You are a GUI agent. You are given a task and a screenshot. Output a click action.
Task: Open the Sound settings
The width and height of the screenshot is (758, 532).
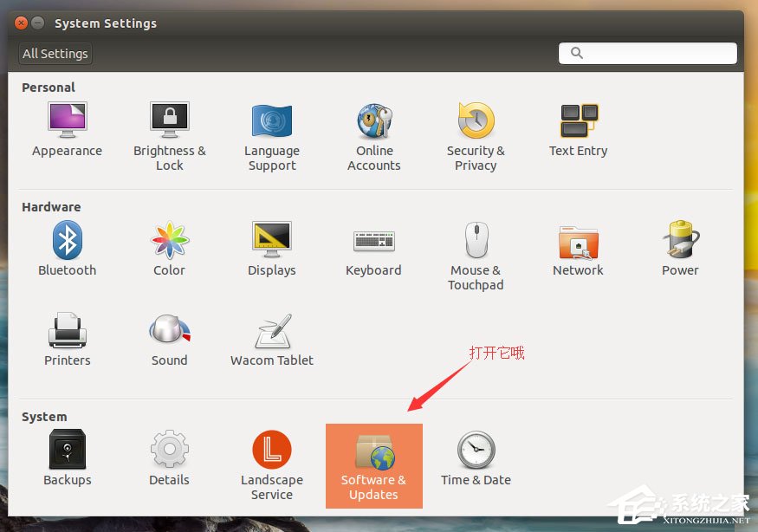pos(169,338)
